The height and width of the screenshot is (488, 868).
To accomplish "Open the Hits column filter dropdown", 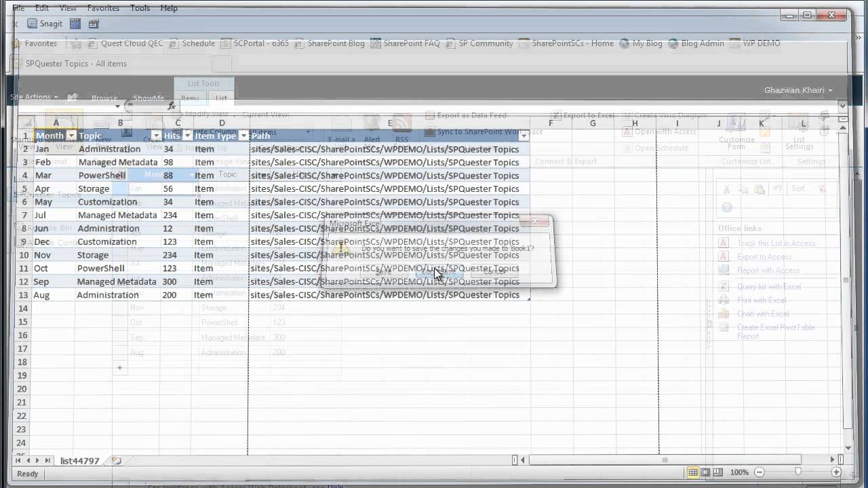I will (188, 136).
